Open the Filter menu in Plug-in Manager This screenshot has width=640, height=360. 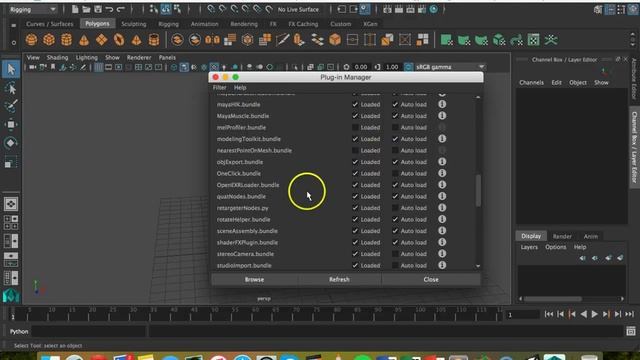point(219,87)
